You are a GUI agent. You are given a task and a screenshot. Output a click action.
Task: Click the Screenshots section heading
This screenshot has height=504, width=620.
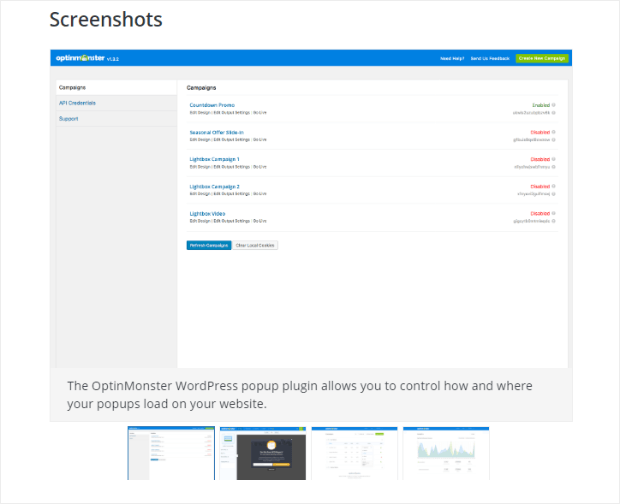click(106, 19)
